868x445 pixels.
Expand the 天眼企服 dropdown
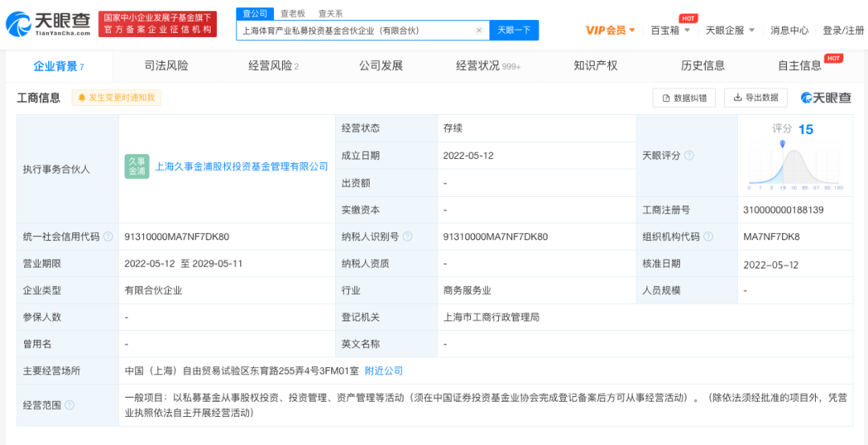(730, 31)
